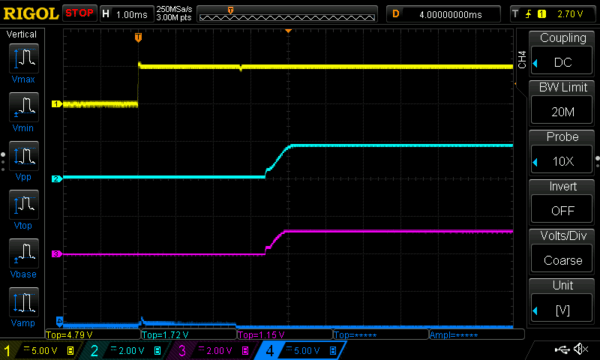Select the Vmin measurement icon
This screenshot has width=600, height=360.
23,107
